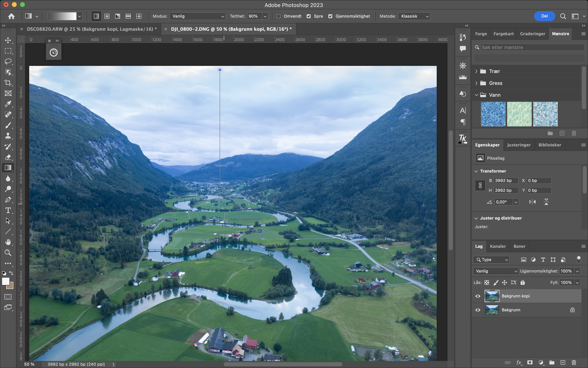
Task: Add a layer mask icon in the Lag panel
Action: [x=530, y=362]
